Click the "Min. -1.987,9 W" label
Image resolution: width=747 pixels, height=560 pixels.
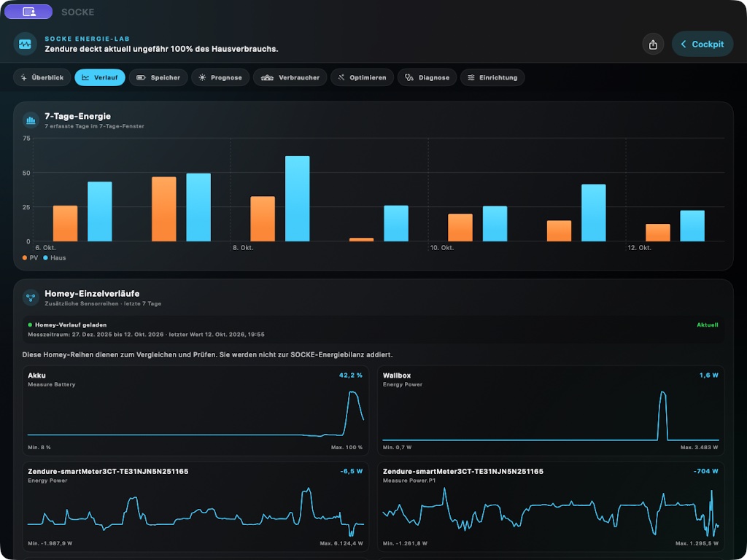[x=50, y=543]
